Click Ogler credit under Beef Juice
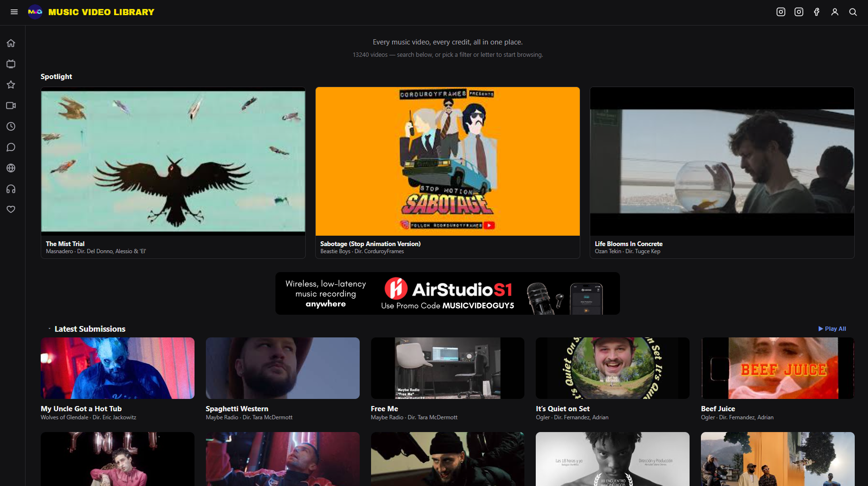 (737, 417)
